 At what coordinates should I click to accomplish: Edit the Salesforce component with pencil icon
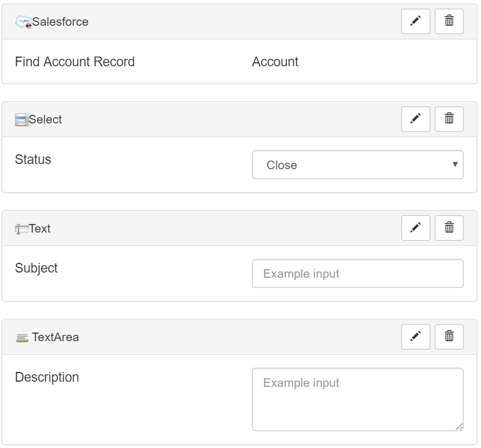415,22
